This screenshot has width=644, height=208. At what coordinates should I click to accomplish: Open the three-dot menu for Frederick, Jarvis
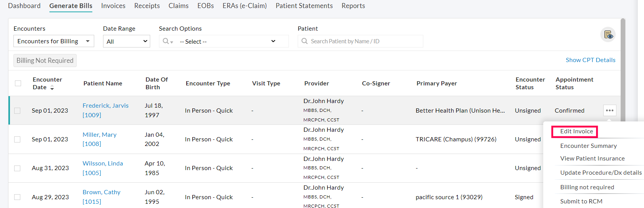(610, 110)
